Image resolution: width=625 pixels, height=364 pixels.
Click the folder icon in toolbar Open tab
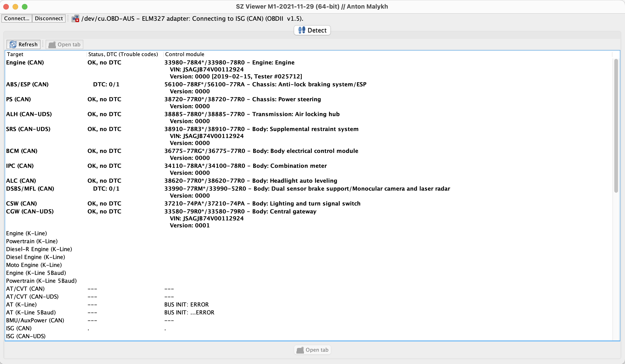tap(52, 45)
